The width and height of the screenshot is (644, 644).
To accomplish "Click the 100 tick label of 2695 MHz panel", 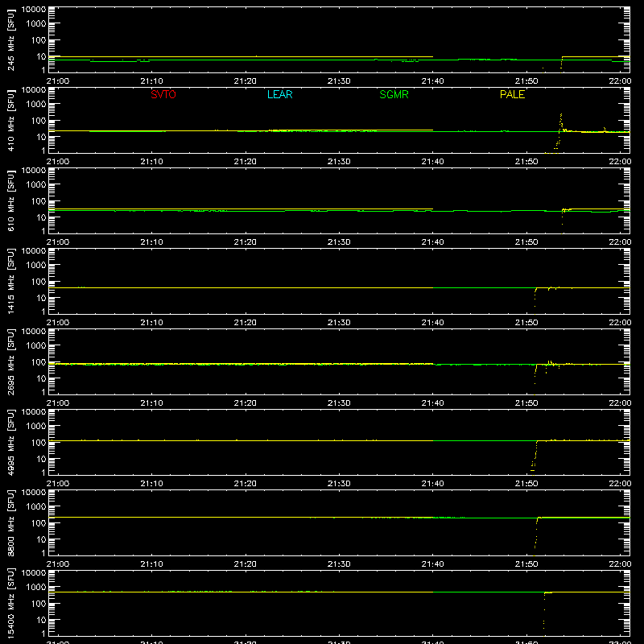I will coord(39,362).
